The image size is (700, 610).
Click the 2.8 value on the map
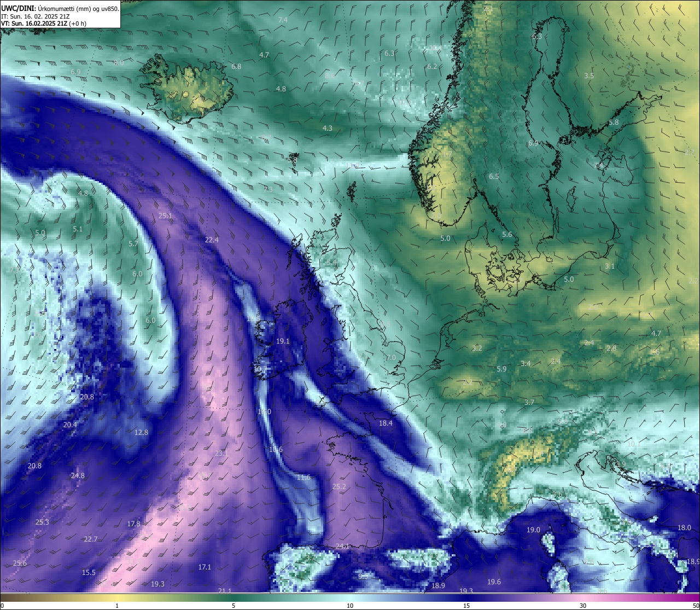click(x=611, y=348)
